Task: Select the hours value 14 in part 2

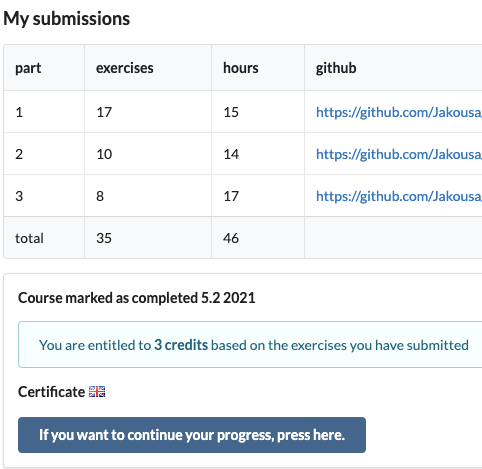Action: pos(231,154)
